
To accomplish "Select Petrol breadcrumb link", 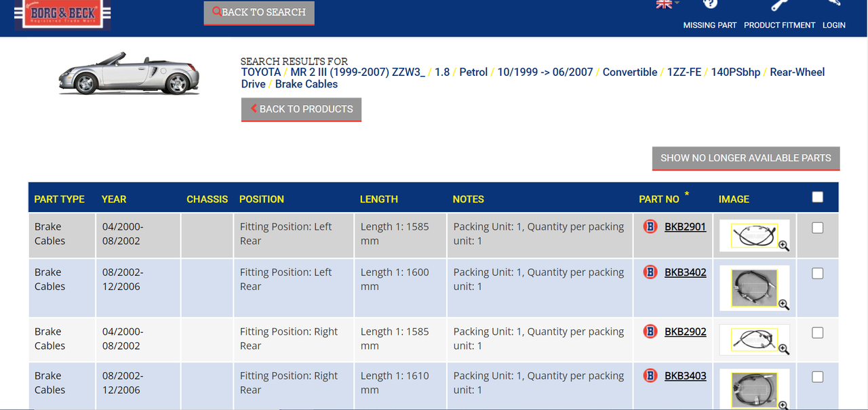I will (473, 72).
